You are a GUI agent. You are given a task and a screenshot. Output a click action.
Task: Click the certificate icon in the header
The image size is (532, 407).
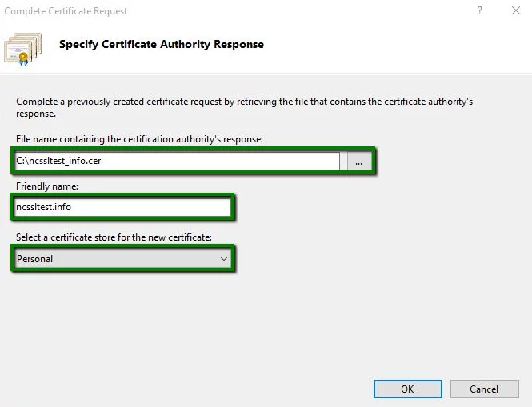click(x=24, y=46)
